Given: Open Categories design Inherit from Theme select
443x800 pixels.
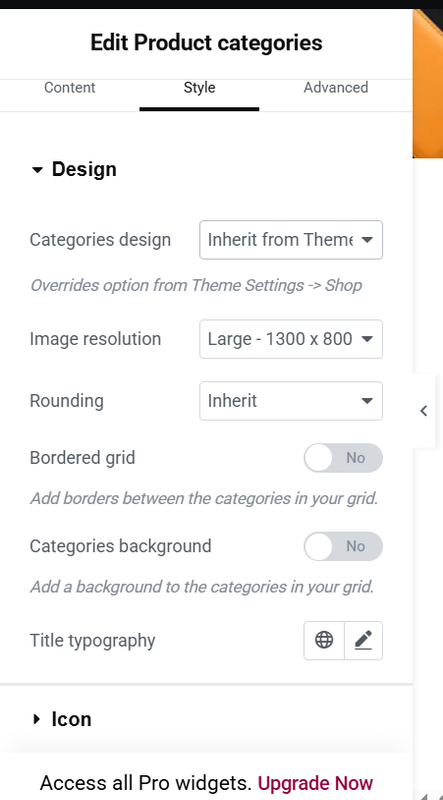Looking at the screenshot, I should pos(291,240).
